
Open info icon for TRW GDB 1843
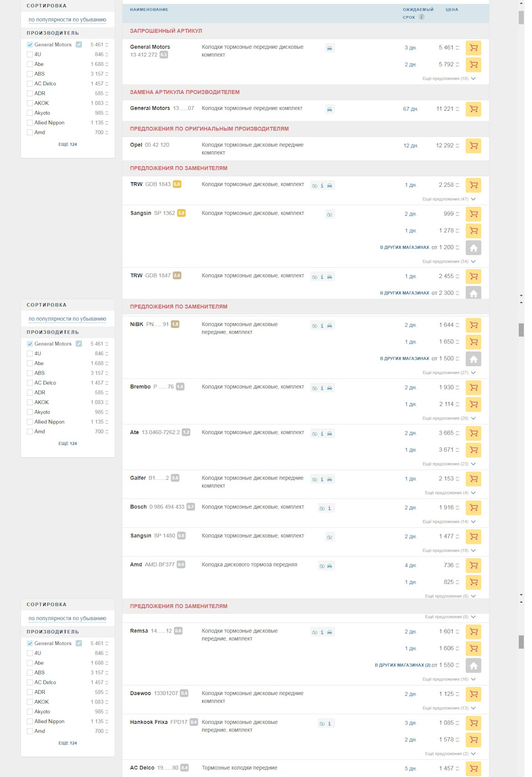pyautogui.click(x=322, y=186)
